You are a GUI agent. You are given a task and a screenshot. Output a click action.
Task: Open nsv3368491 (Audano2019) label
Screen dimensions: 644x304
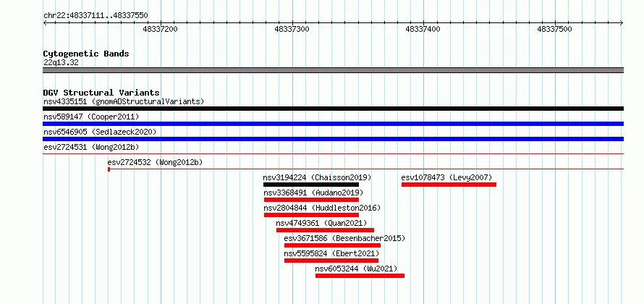tap(313, 193)
